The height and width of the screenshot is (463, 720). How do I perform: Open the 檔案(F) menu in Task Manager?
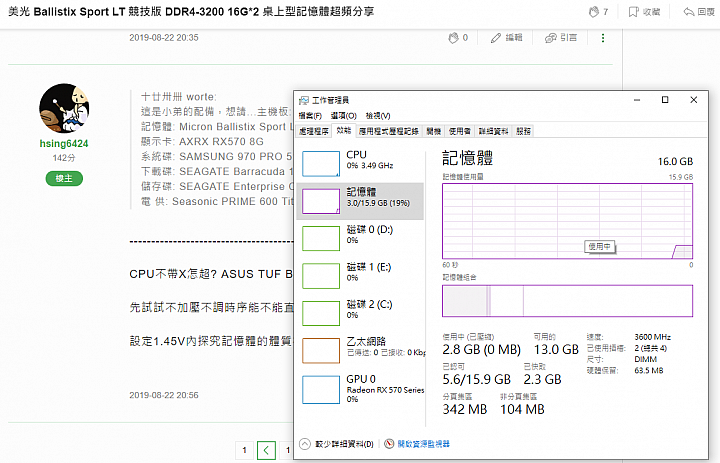pos(310,116)
